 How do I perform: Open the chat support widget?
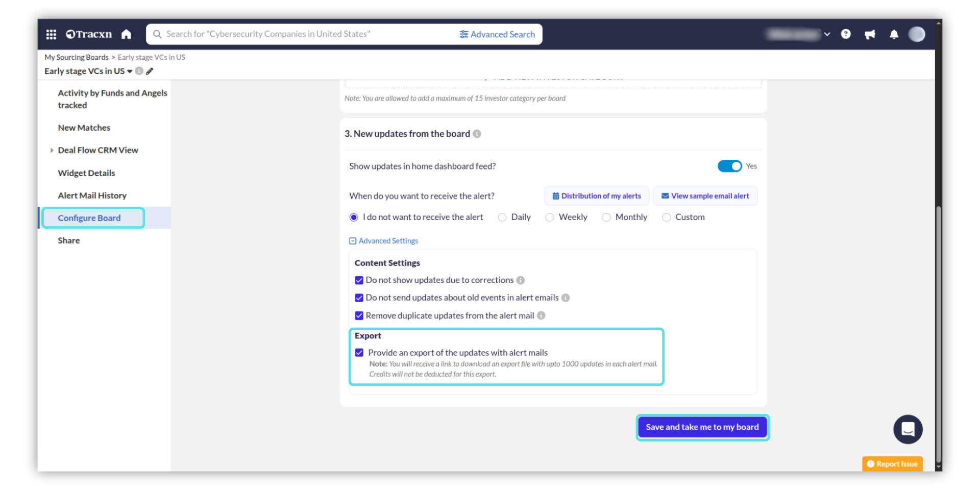pos(908,429)
